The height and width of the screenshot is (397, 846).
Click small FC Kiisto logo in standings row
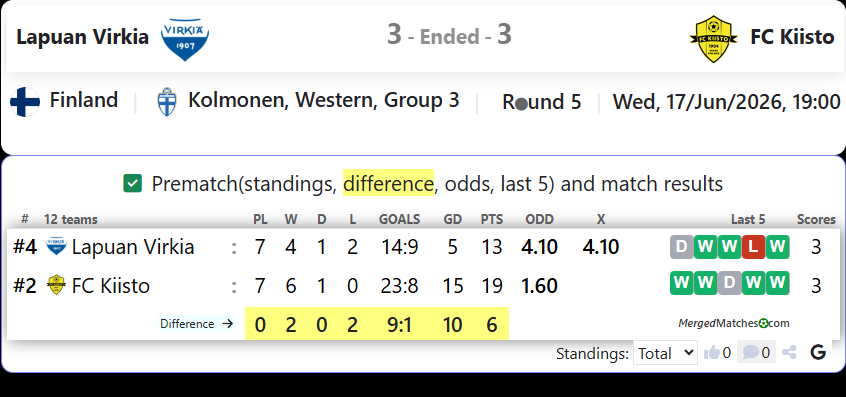click(x=56, y=285)
